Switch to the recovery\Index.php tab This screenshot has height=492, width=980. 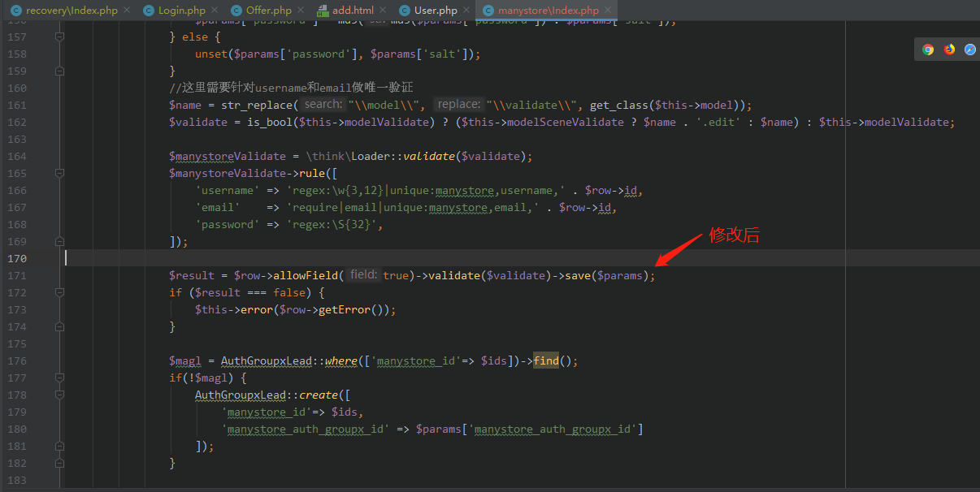[x=72, y=11]
